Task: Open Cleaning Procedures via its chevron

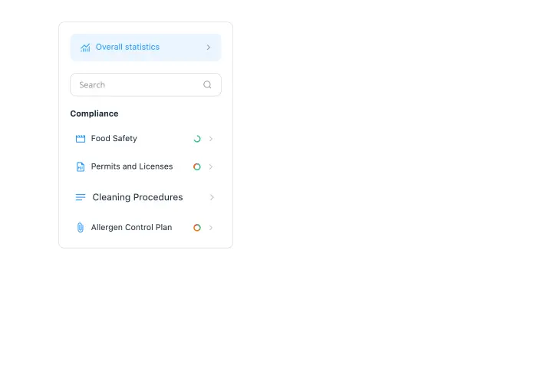Action: coord(212,197)
